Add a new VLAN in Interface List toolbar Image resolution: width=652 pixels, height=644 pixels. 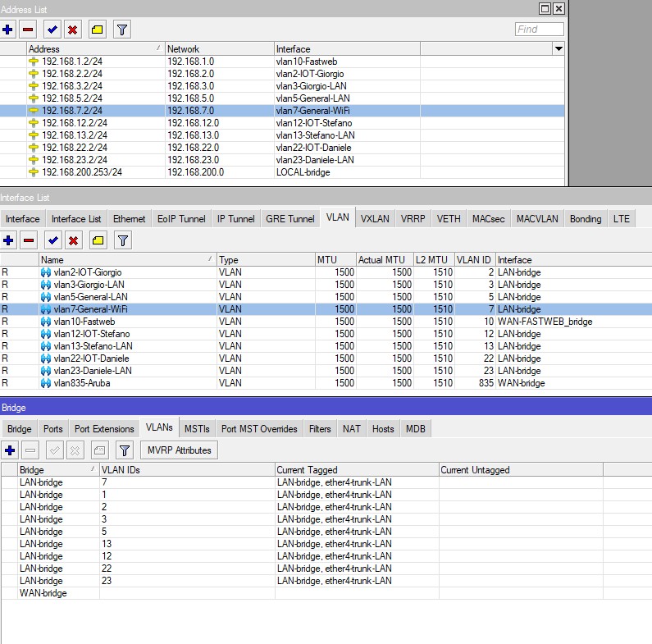click(8, 240)
